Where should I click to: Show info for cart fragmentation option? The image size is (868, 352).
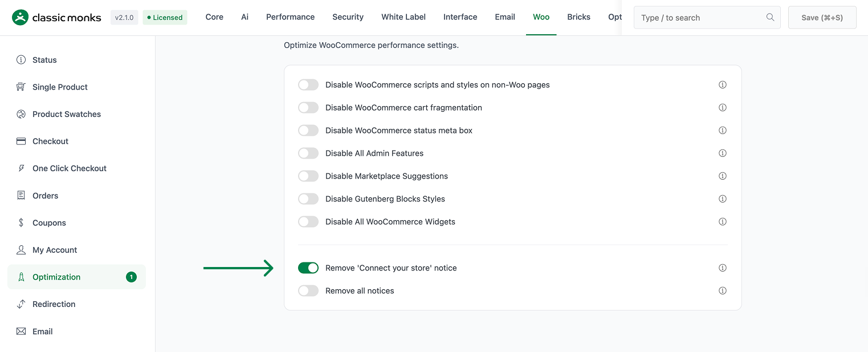723,107
